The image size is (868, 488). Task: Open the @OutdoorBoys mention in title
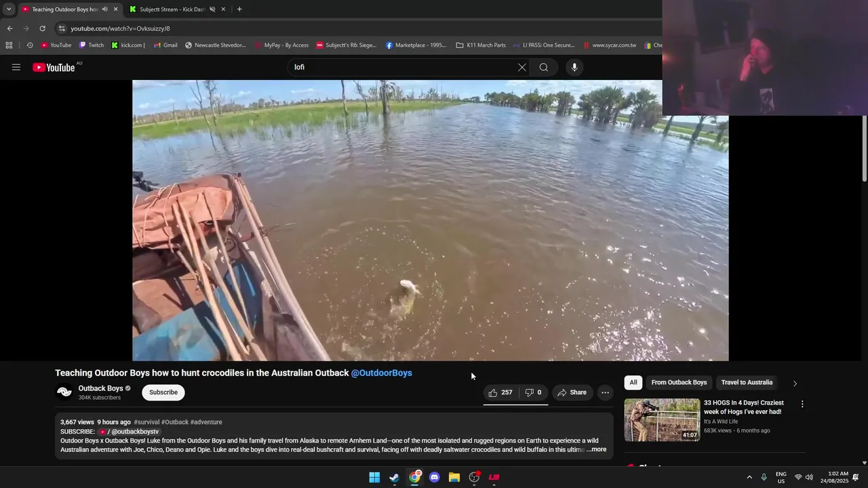pyautogui.click(x=381, y=373)
